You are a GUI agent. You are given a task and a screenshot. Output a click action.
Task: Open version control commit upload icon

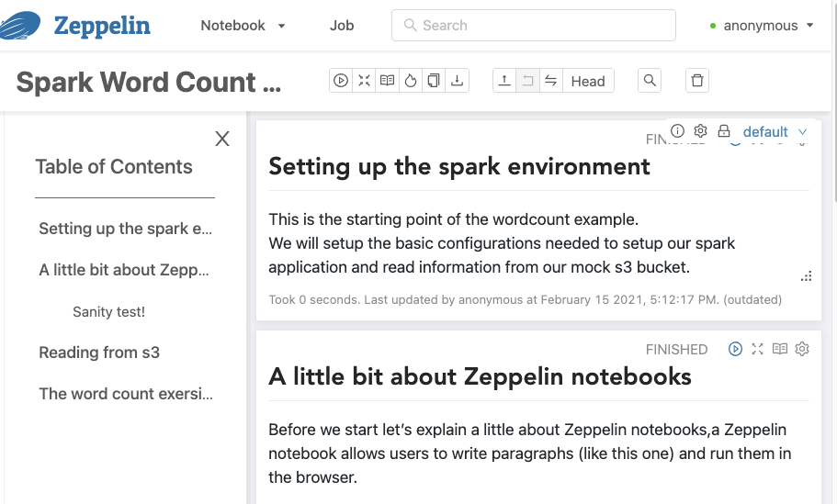[504, 81]
